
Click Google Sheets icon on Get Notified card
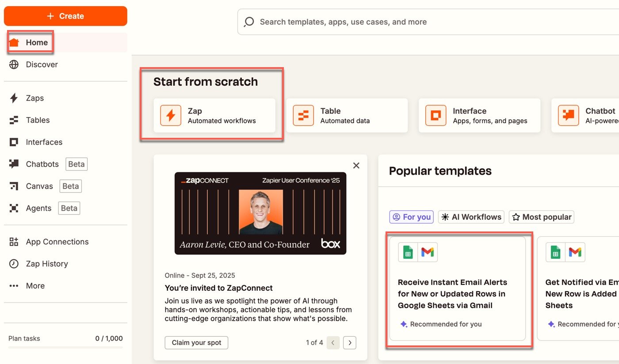[x=556, y=252]
